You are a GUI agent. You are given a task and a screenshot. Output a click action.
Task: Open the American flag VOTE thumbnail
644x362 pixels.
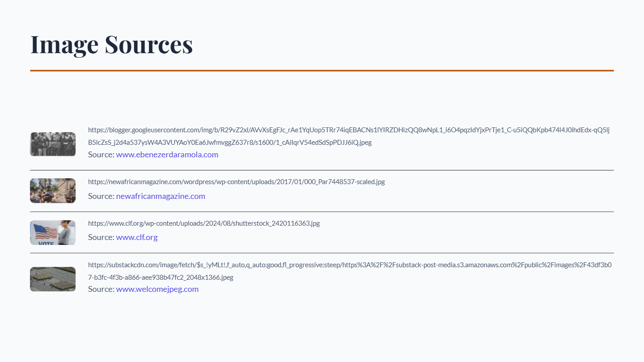(53, 232)
